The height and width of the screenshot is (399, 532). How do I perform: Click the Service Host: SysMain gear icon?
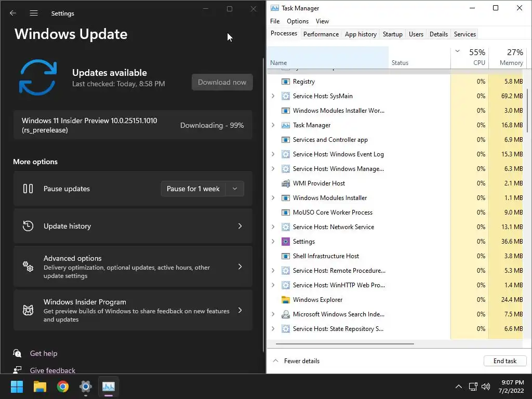(286, 96)
